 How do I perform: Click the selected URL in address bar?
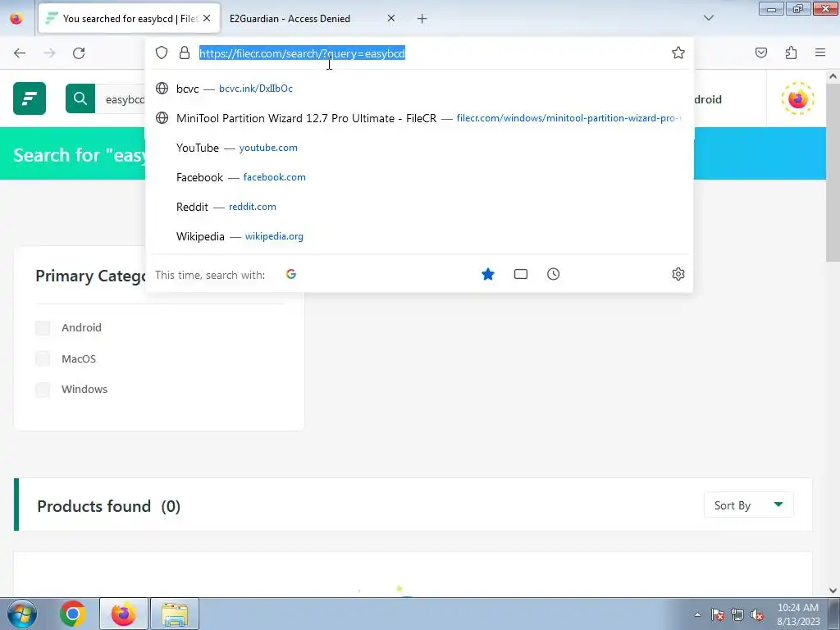click(302, 53)
